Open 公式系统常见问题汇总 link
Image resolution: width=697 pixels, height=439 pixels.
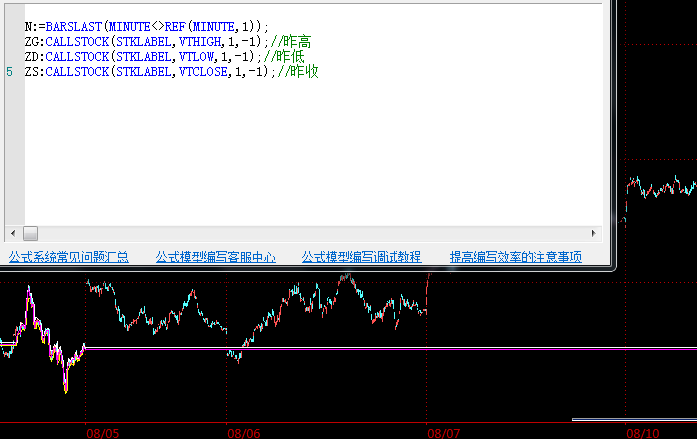tap(69, 257)
